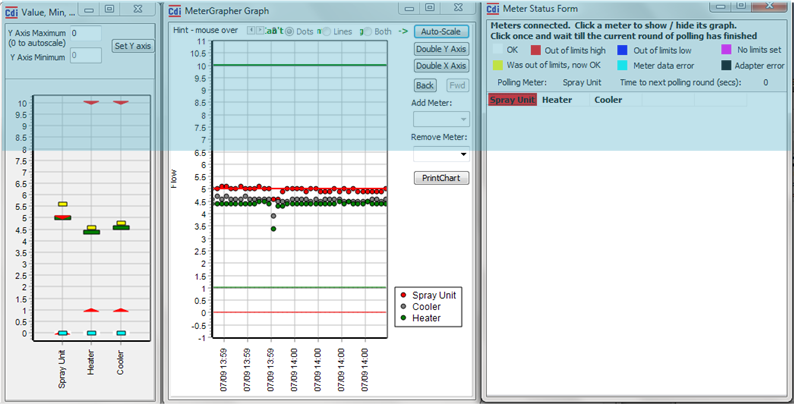Click the Double Y Axis button

441,49
